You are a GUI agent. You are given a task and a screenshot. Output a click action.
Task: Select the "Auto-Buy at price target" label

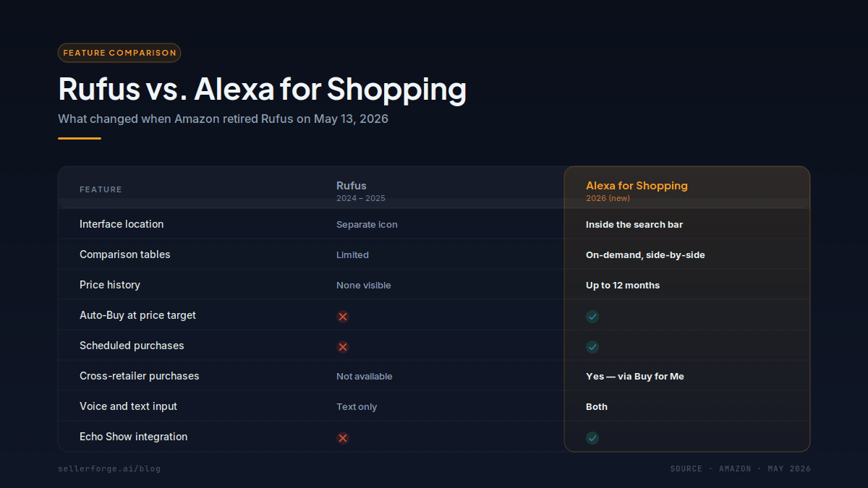click(x=137, y=315)
